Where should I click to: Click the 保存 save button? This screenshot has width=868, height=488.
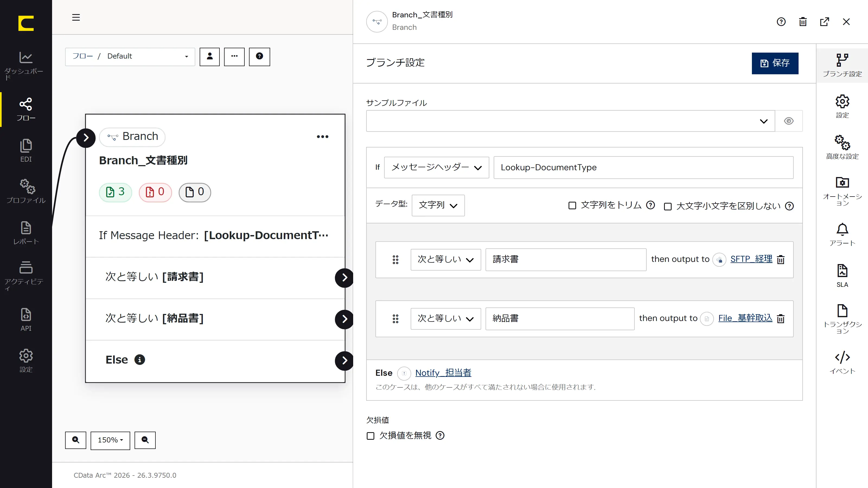775,63
